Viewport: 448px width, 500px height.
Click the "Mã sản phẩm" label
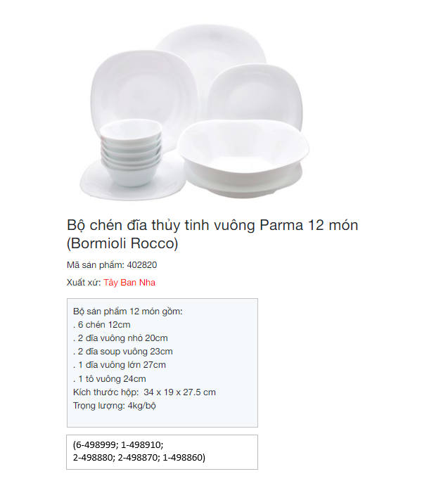(x=95, y=265)
